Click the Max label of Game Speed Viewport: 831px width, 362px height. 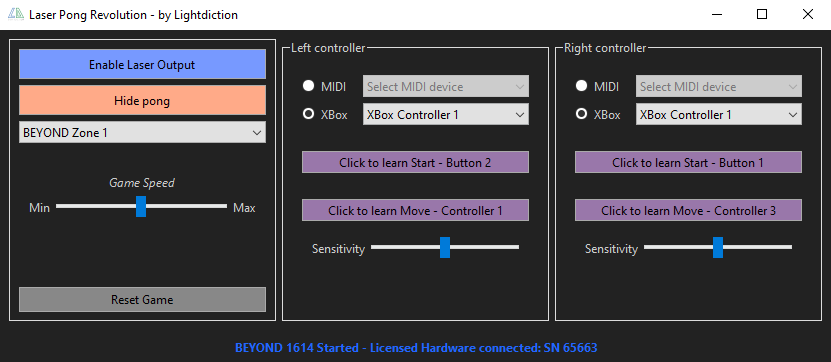pos(244,208)
